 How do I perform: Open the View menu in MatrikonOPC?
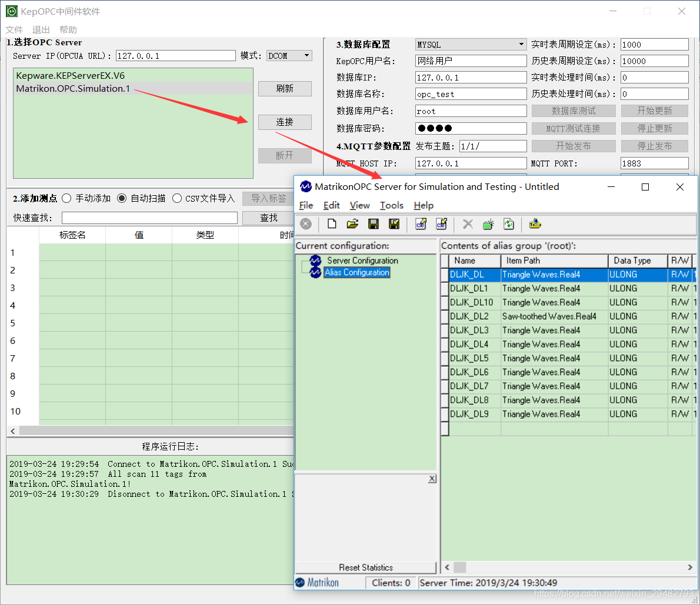[360, 205]
